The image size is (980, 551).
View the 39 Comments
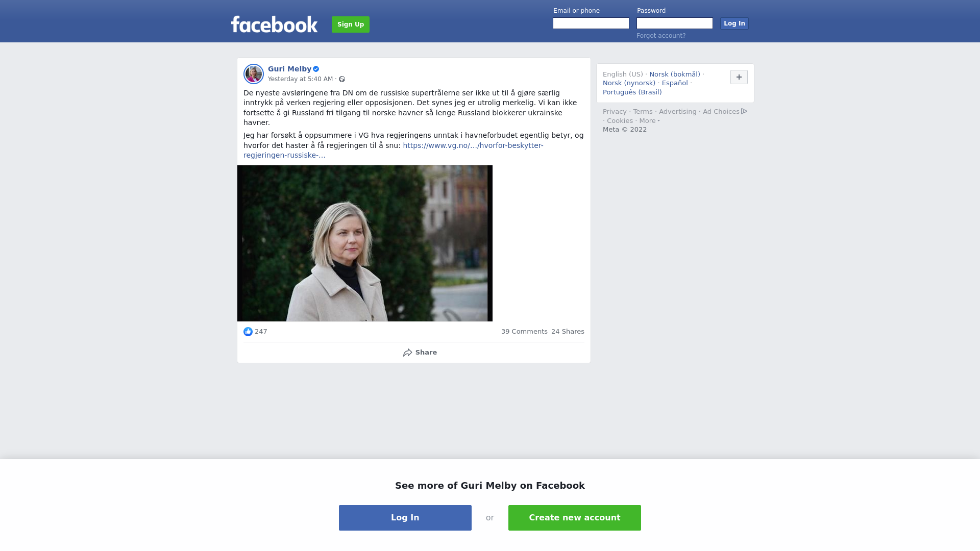[x=524, y=332]
